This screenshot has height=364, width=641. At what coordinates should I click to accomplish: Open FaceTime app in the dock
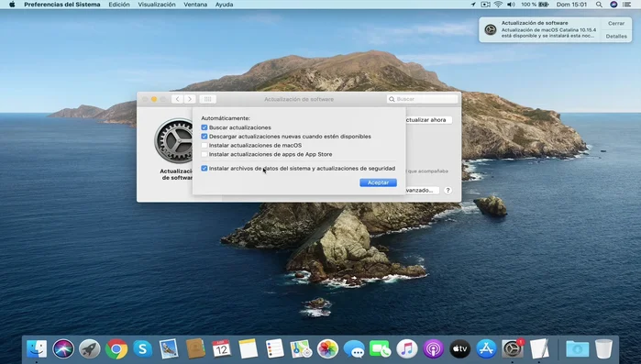point(381,349)
